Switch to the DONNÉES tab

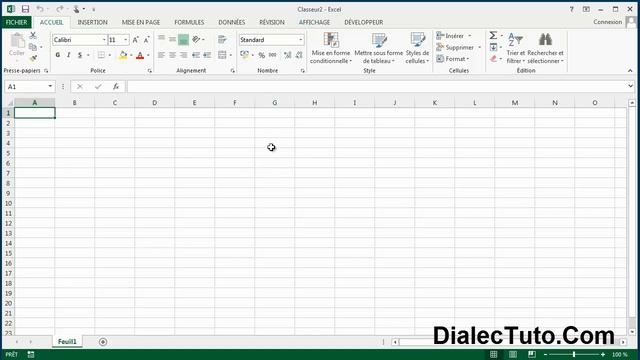(232, 22)
